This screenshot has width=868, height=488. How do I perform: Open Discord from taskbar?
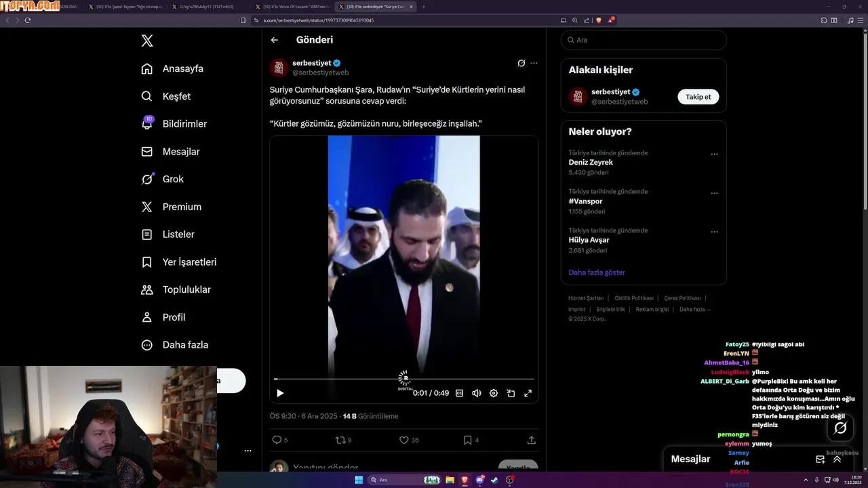pyautogui.click(x=479, y=480)
